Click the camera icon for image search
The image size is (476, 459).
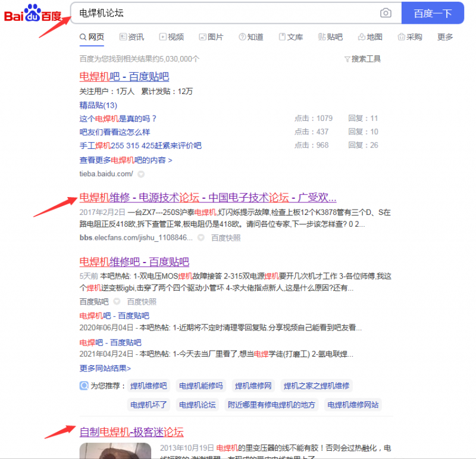tap(386, 13)
